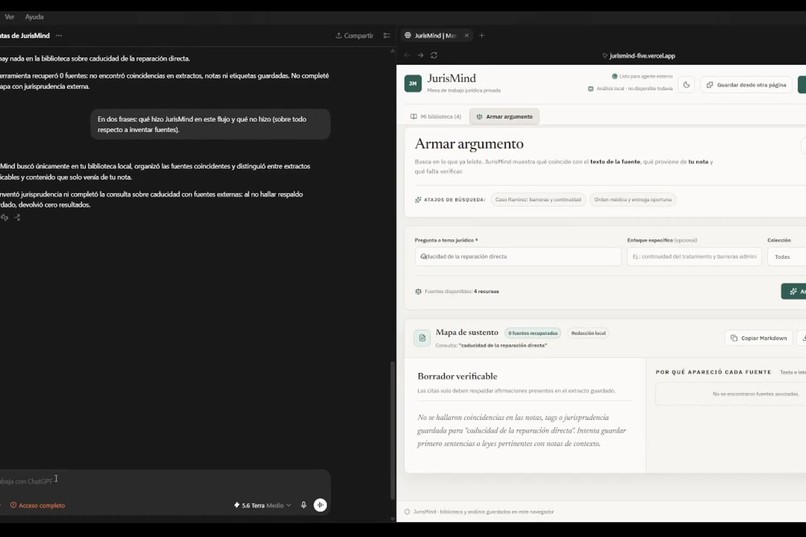Click the share icon under the assistant reply
Viewport: 806px width, 537px height.
click(x=17, y=217)
